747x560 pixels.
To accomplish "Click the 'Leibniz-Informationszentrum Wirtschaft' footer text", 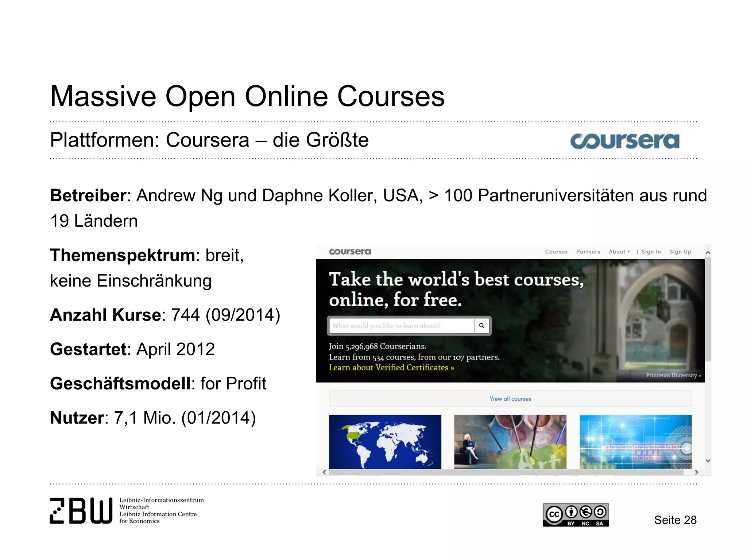I will [162, 503].
